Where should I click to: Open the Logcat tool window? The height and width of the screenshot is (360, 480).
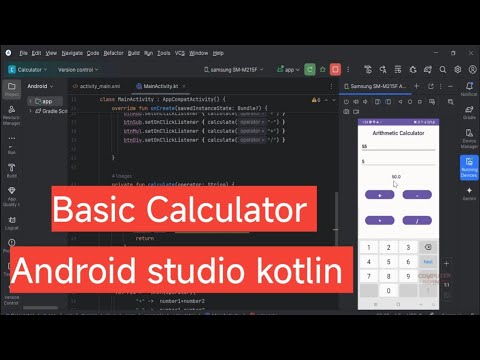[x=12, y=223]
